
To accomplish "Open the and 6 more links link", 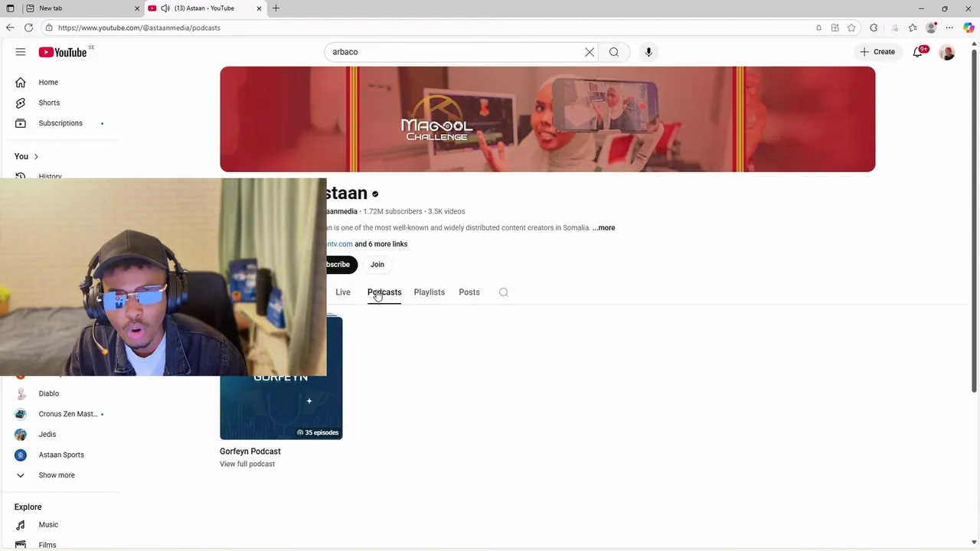I will [x=381, y=244].
